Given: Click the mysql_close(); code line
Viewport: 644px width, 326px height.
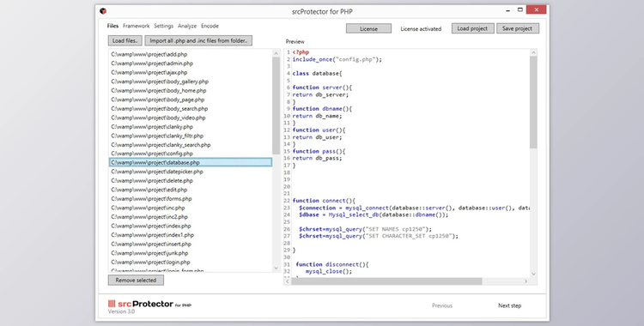Looking at the screenshot, I should [329, 271].
